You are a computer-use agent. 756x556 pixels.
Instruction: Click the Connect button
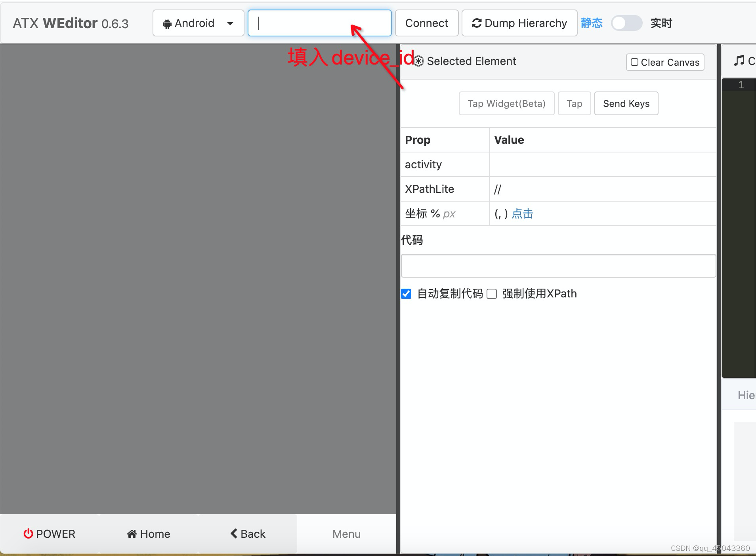tap(426, 23)
